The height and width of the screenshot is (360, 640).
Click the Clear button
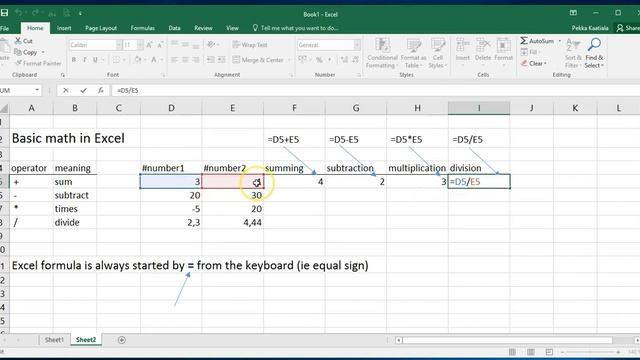[532, 63]
